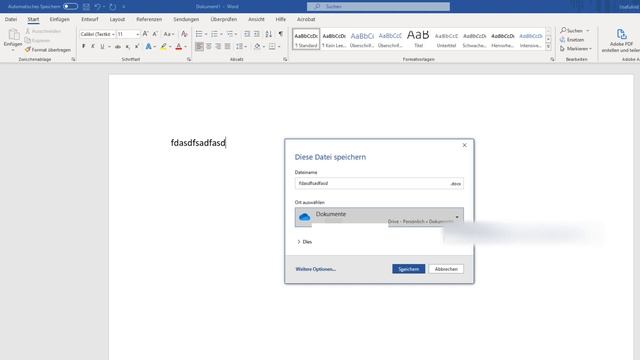Click Format übertragen painter button
640x360 pixels.
[x=48, y=50]
